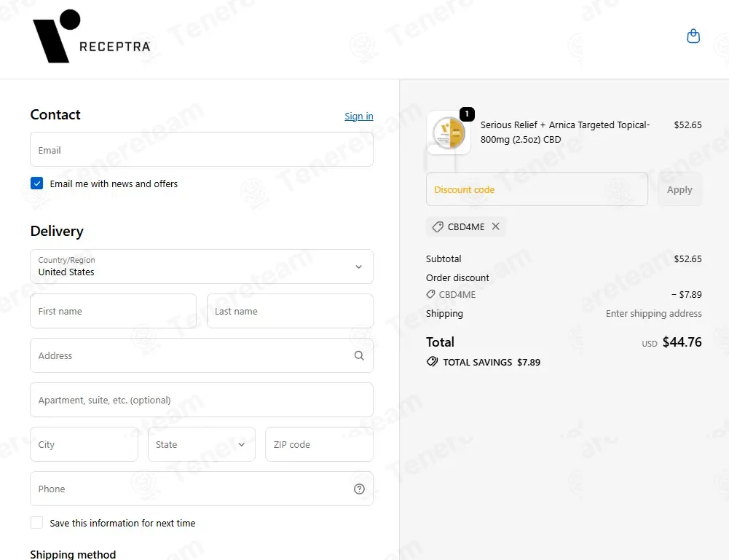Focus the Address field
This screenshot has height=560, width=729.
[201, 355]
